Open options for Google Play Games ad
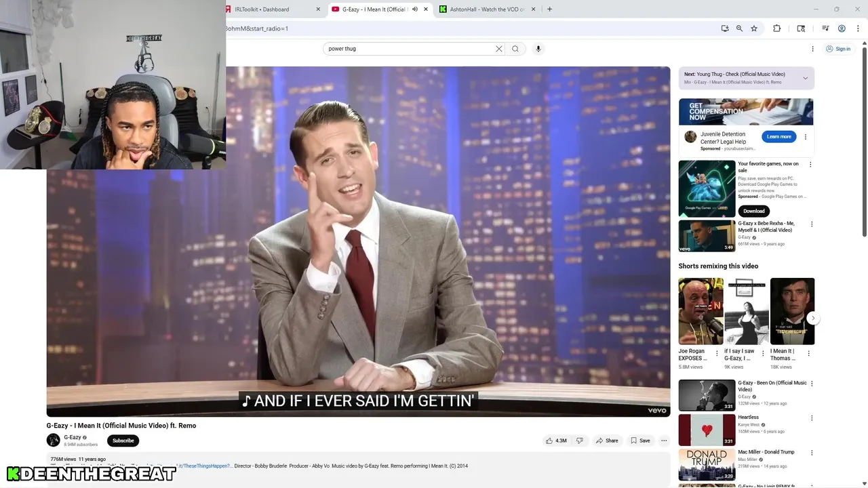The height and width of the screenshot is (488, 868). [x=810, y=165]
